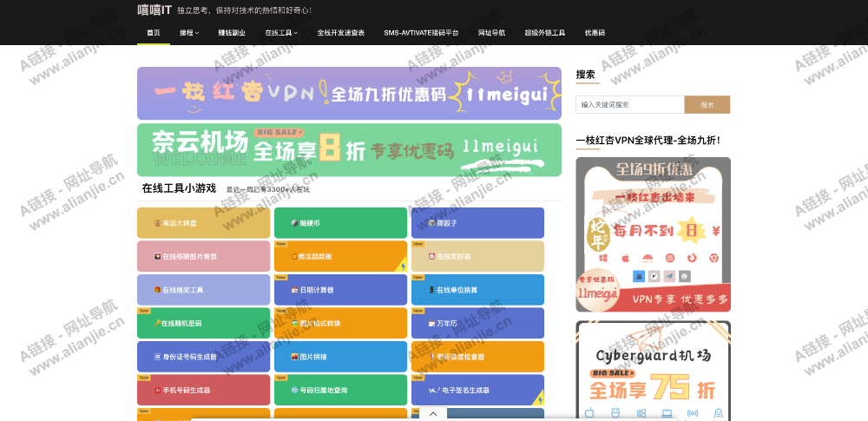The height and width of the screenshot is (421, 868).
Task: Open the 号码归属地查询 tool card
Action: [340, 390]
